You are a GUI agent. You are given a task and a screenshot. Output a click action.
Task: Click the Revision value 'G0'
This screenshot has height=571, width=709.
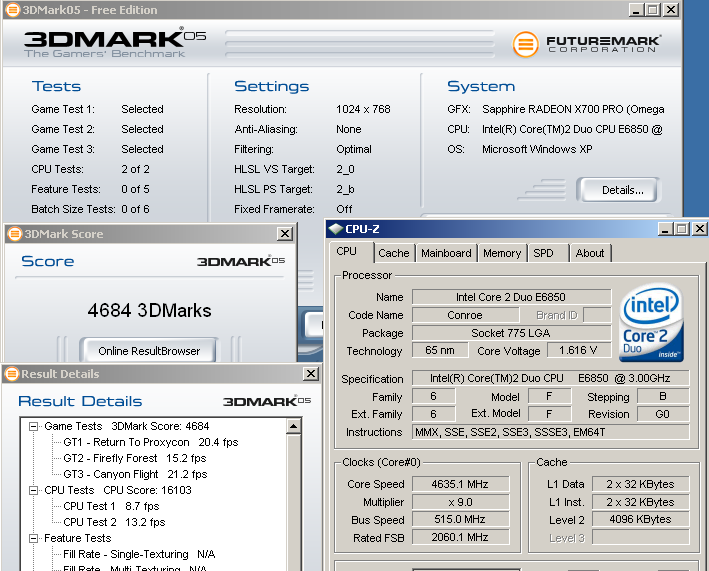[x=663, y=414]
